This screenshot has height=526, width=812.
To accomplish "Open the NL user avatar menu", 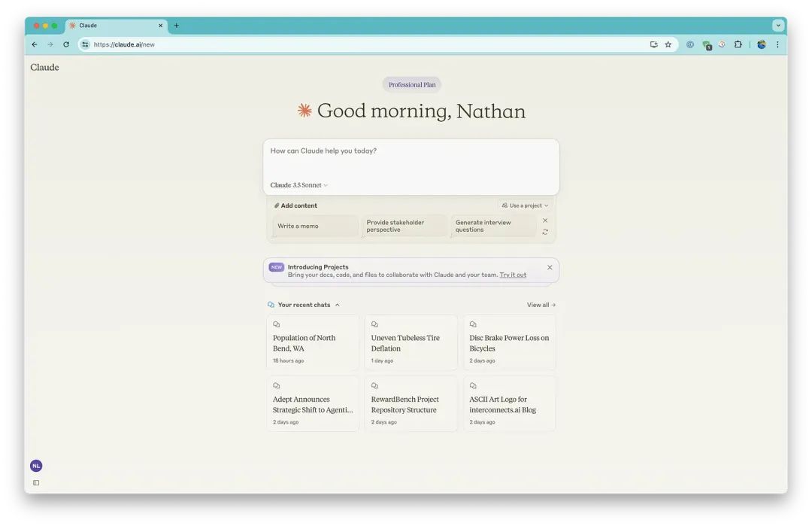I will [x=36, y=466].
